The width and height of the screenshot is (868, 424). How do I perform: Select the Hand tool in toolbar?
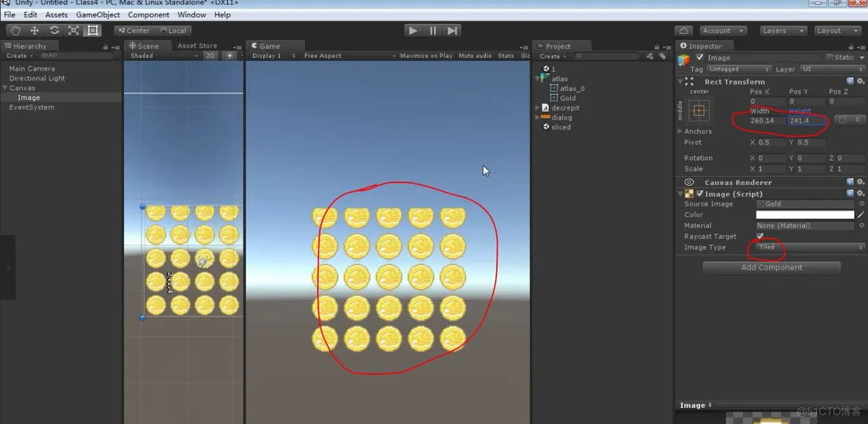(16, 31)
